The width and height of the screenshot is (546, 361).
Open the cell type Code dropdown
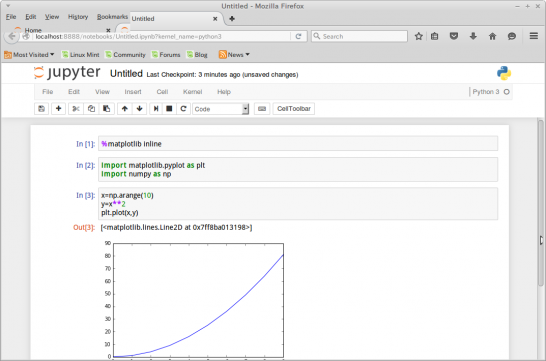(221, 109)
